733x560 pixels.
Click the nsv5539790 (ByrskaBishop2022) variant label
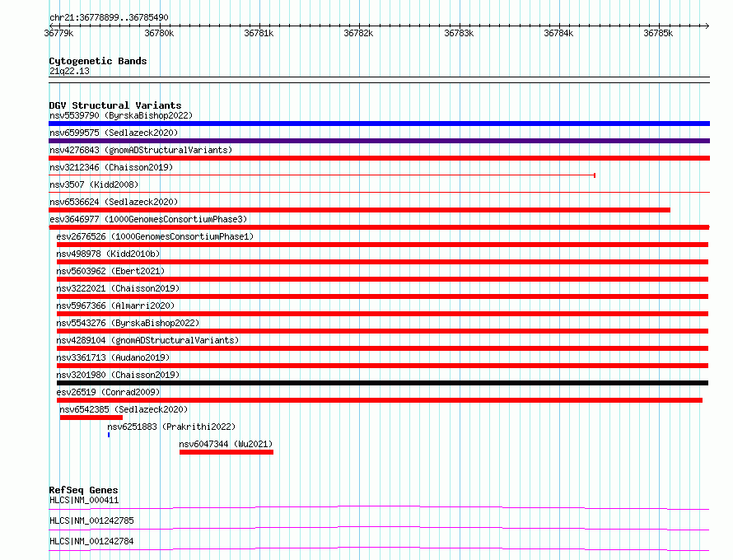[121, 115]
